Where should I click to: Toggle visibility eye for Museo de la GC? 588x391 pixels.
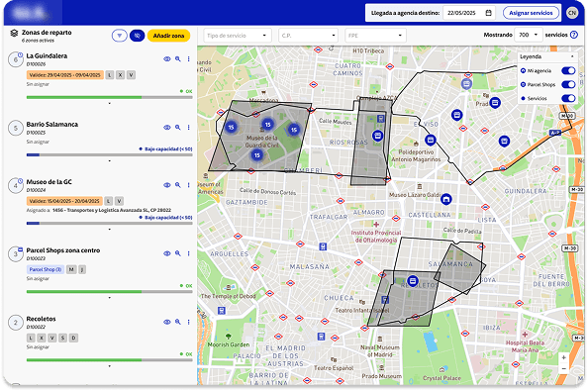click(x=167, y=185)
